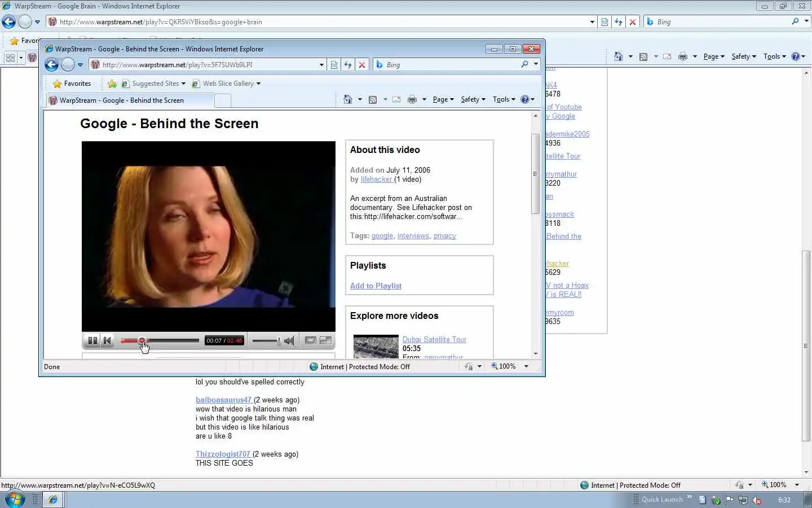812x508 pixels.
Task: Click the Add to Playlist link
Action: [x=376, y=286]
